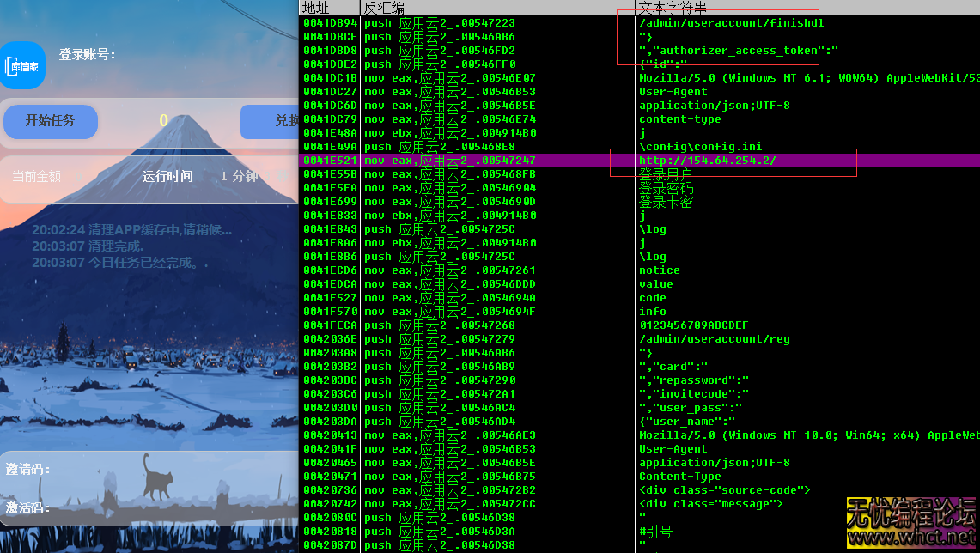Click the \config\config.ini string row

700,147
